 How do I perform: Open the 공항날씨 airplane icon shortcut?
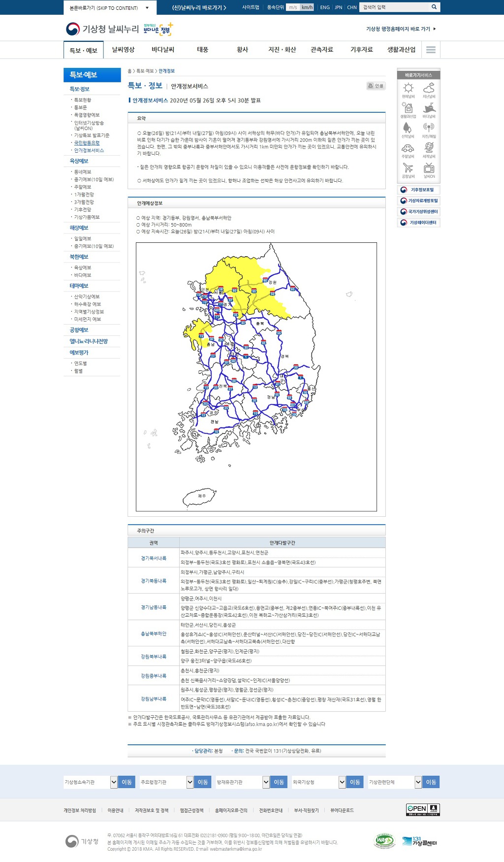pyautogui.click(x=408, y=170)
